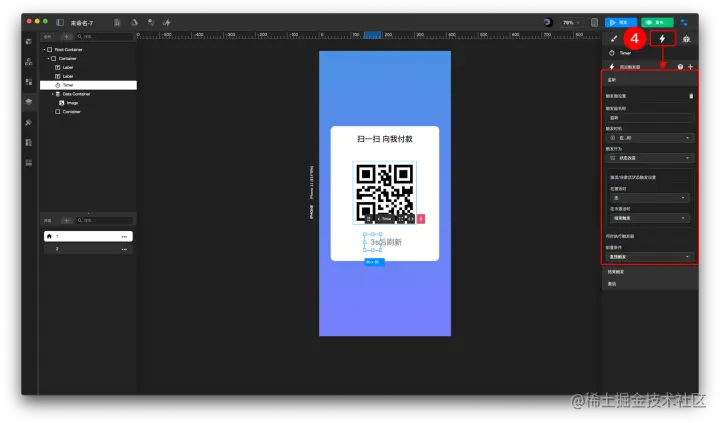Add a new trigger with plus icon
The width and height of the screenshot is (720, 423).
(x=690, y=67)
